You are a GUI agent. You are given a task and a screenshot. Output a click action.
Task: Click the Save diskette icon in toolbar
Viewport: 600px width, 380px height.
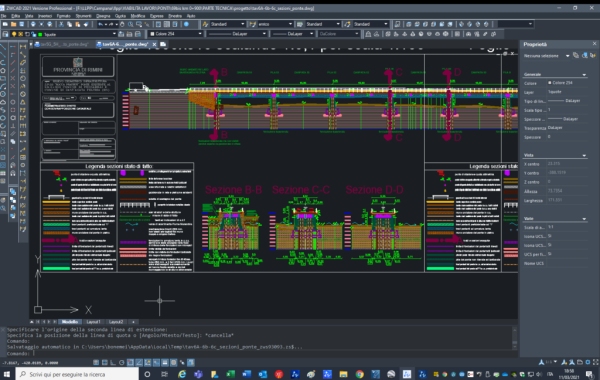[x=22, y=24]
